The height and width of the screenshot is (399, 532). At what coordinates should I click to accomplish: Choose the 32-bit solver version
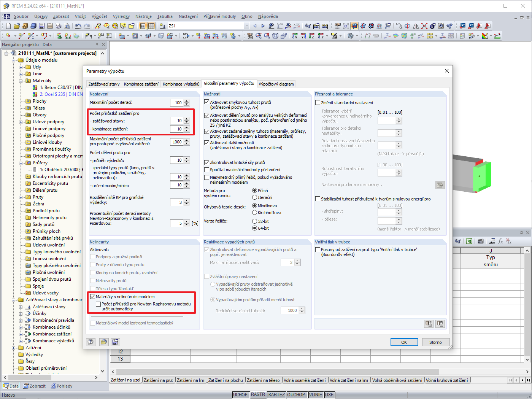click(255, 221)
